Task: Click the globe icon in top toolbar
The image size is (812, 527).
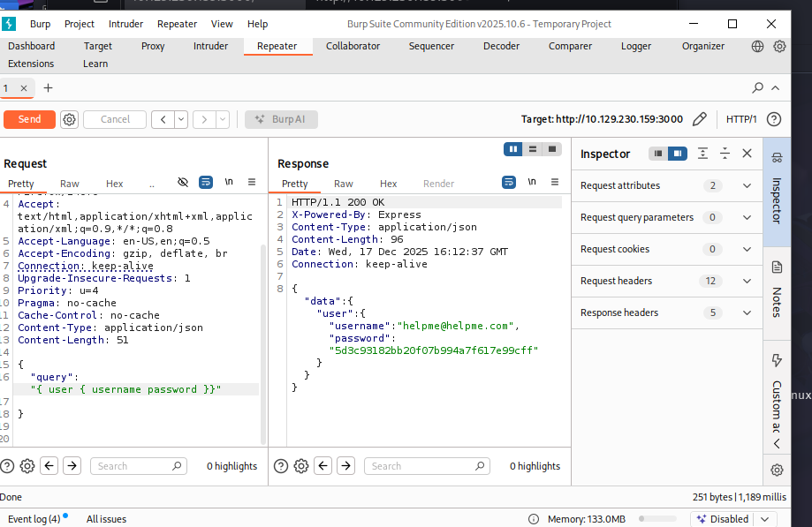Action: coord(758,46)
